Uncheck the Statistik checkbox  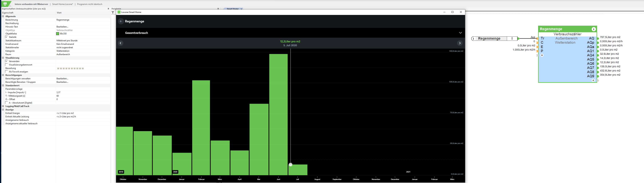point(7,37)
